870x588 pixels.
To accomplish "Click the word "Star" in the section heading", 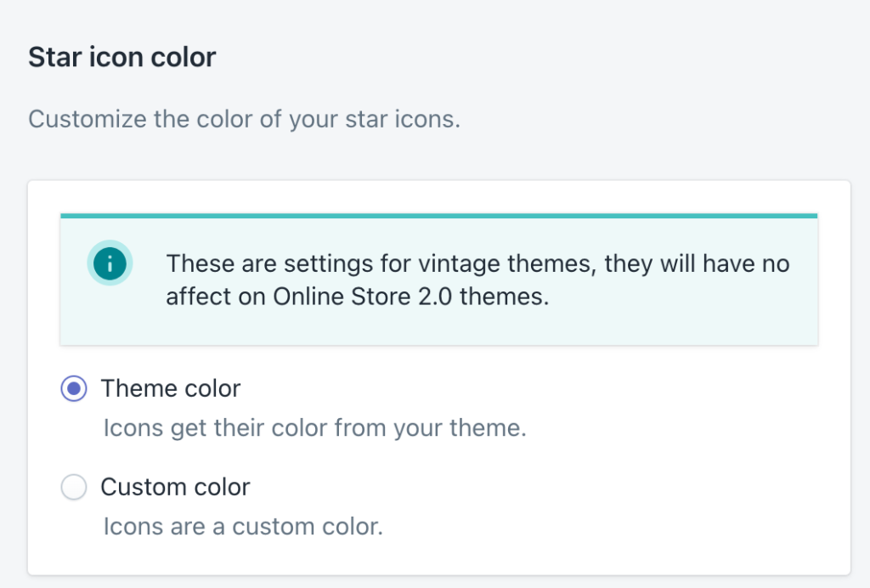I will pyautogui.click(x=51, y=58).
